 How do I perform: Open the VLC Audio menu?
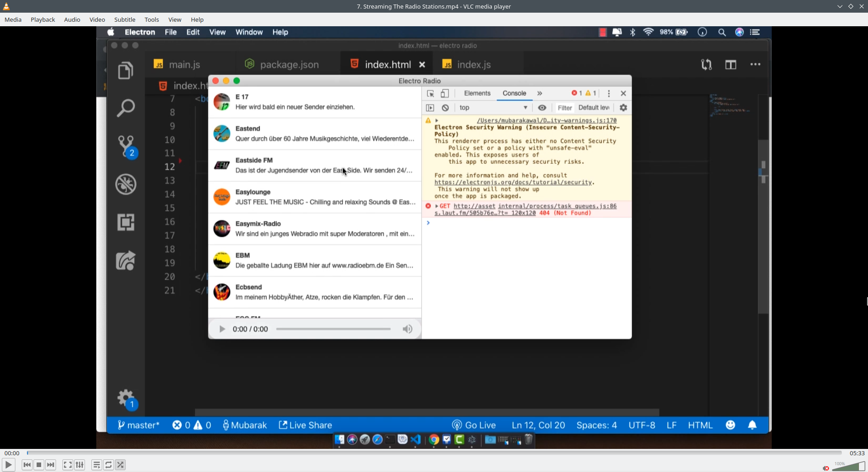point(72,19)
